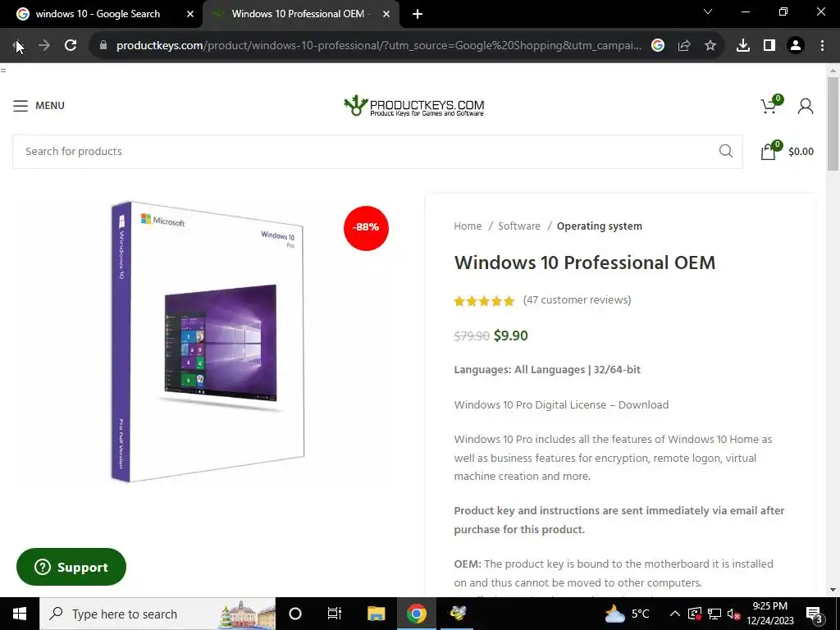840x630 pixels.
Task: Go to Software breadcrumb link
Action: tap(519, 226)
